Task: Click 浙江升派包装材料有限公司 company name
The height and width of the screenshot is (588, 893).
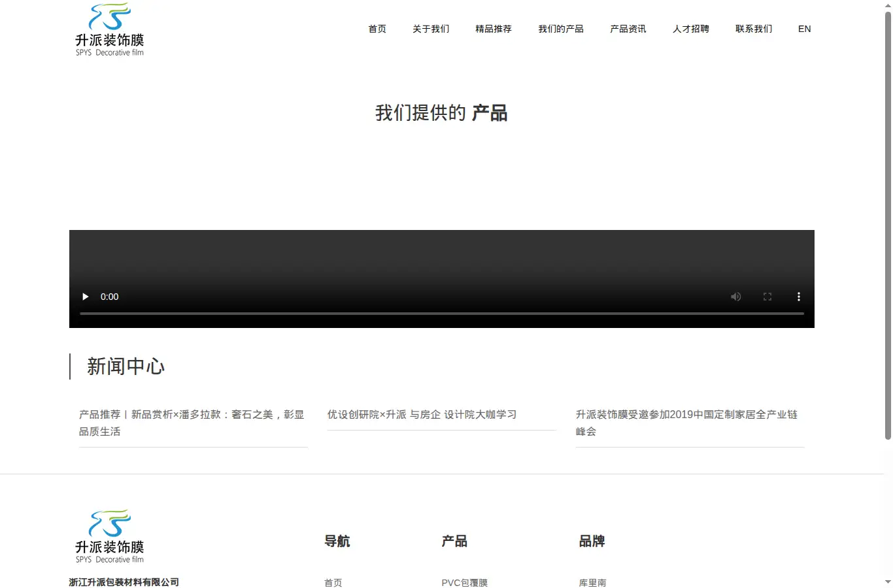Action: coord(124,582)
